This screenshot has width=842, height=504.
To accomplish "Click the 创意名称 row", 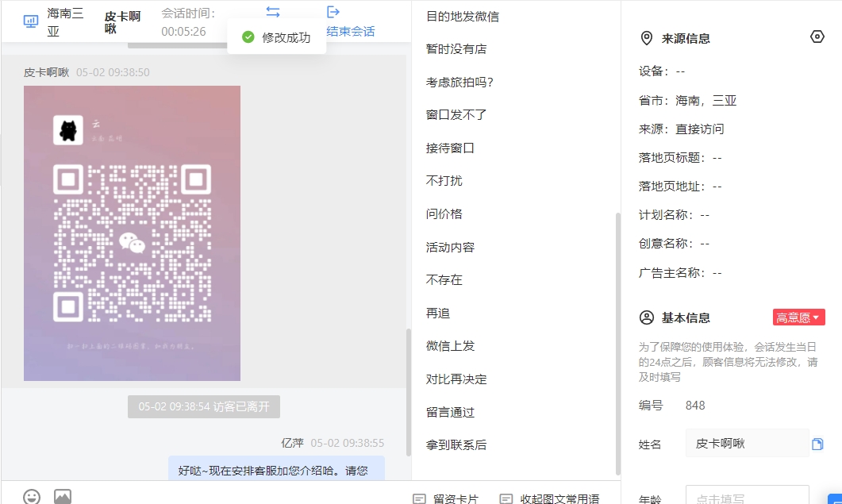I will 674,244.
